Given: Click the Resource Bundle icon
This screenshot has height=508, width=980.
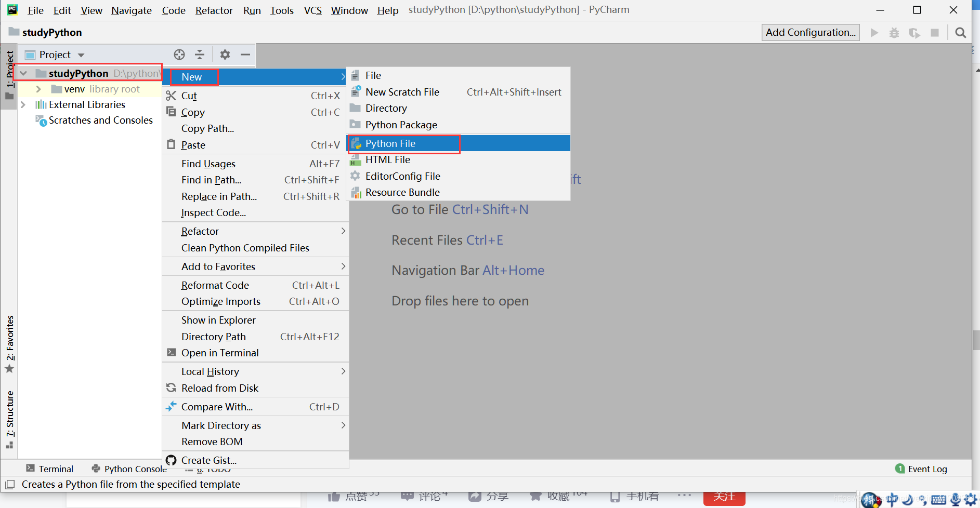Looking at the screenshot, I should pyautogui.click(x=356, y=193).
